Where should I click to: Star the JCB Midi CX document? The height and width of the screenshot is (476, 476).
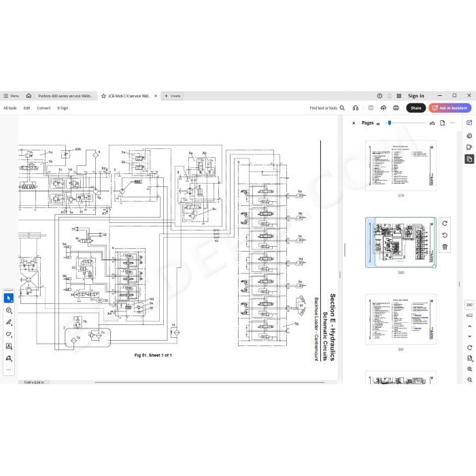(x=103, y=96)
